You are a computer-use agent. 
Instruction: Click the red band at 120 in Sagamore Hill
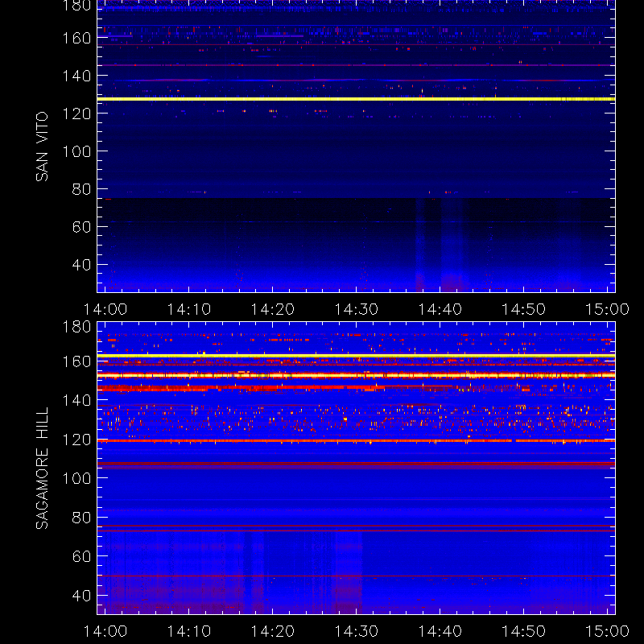point(356,440)
